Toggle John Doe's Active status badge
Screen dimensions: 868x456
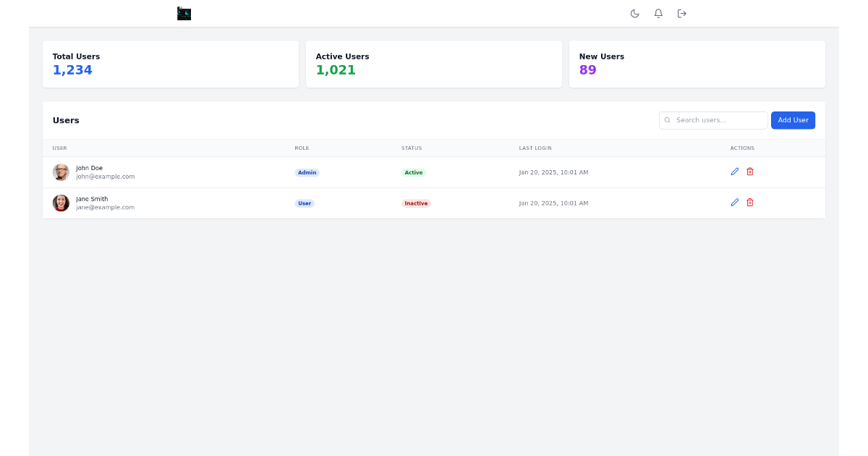(x=414, y=172)
